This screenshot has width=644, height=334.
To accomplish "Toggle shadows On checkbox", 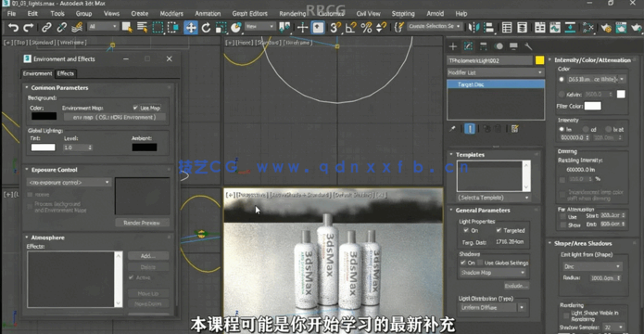I will pos(463,263).
